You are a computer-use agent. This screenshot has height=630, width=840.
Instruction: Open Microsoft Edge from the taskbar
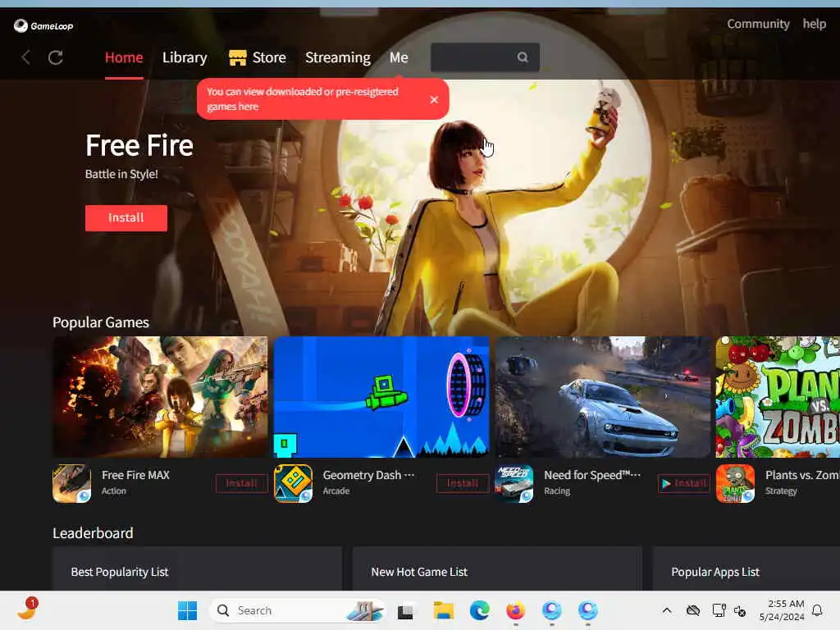(479, 610)
